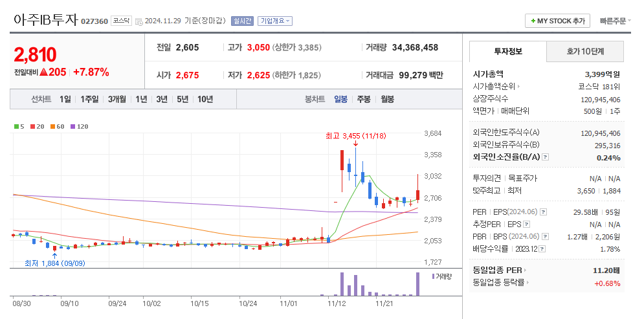This screenshot has height=319, width=644.
Task: Click the +0.68% 등락률 value
Action: point(607,283)
